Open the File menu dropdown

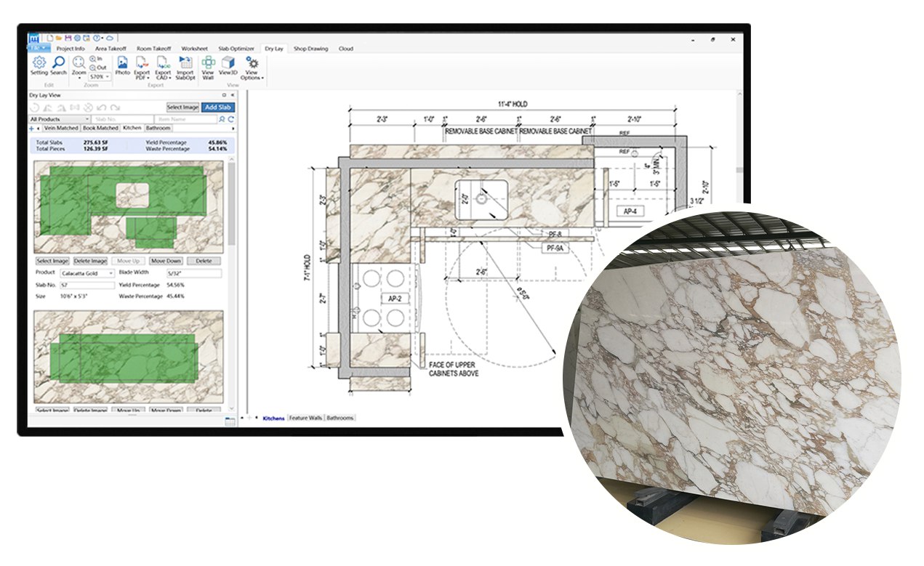click(39, 48)
